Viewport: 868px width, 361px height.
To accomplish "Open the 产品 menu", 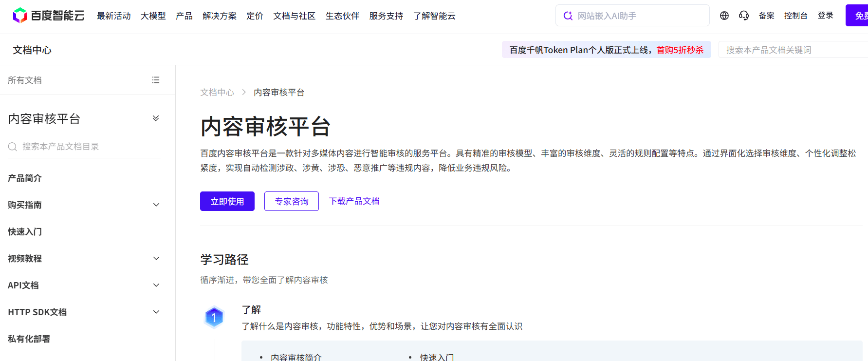I will click(184, 16).
